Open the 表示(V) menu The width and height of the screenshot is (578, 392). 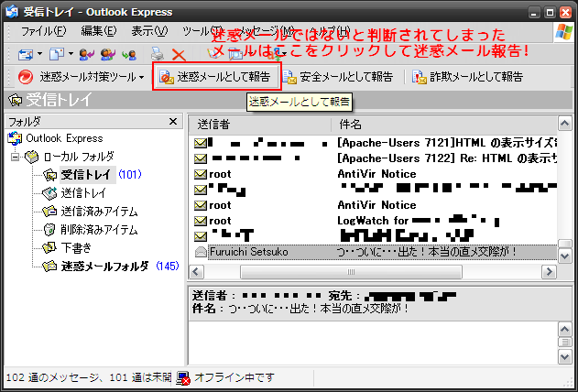(149, 31)
